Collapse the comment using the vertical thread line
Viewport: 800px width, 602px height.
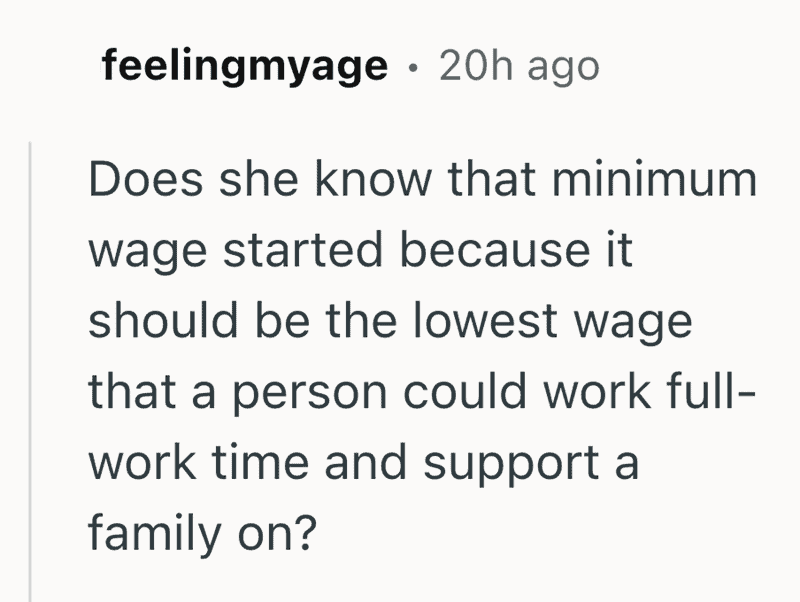click(x=31, y=370)
